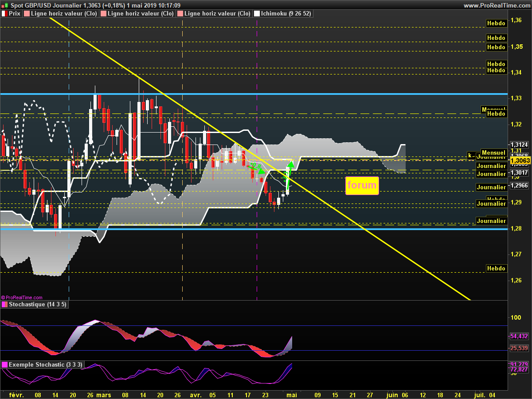Click the 72,827 stochastic value

tap(519, 369)
